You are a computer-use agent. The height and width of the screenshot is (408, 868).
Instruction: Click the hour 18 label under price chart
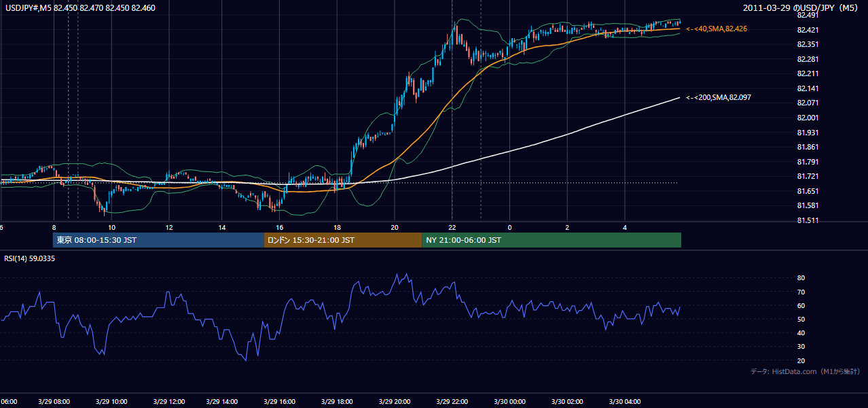pyautogui.click(x=338, y=227)
